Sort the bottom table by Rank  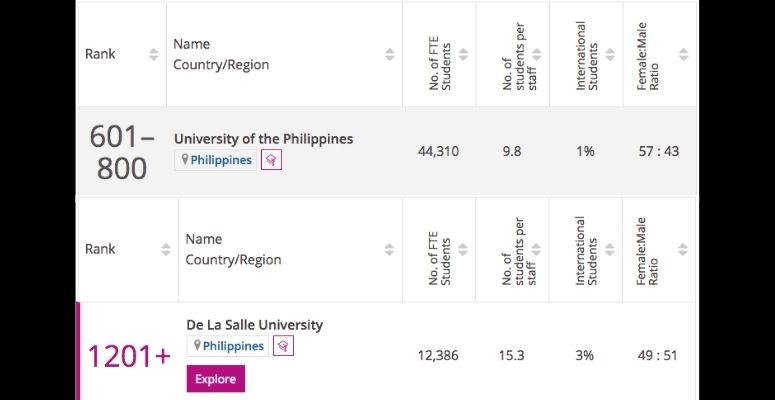[165, 249]
